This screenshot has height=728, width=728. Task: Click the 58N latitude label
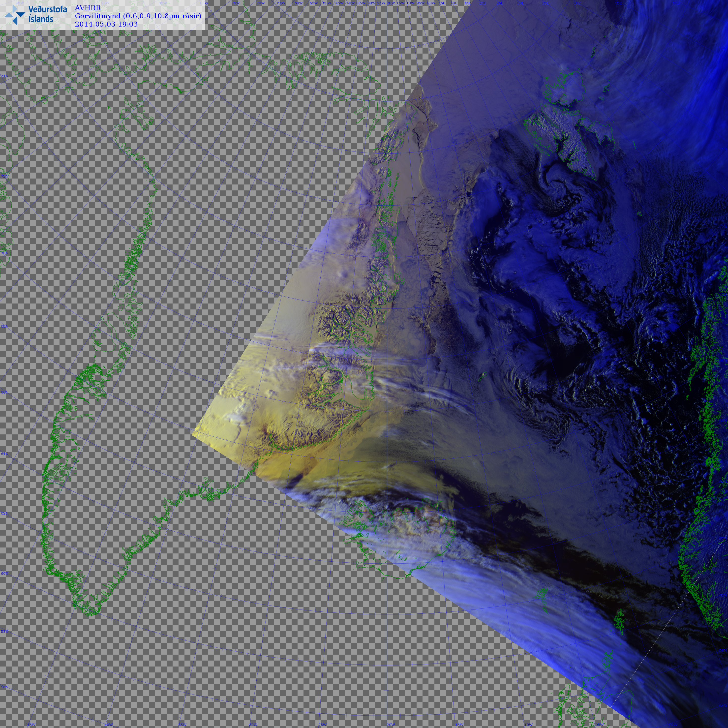tap(4, 632)
